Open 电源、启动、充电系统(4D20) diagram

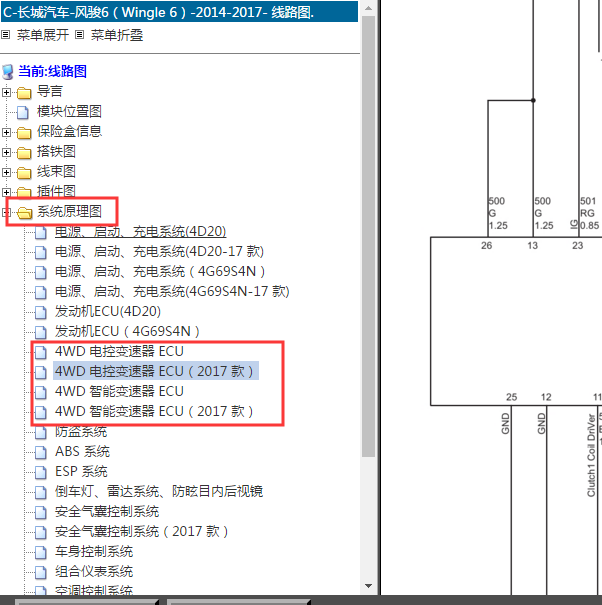(140, 232)
